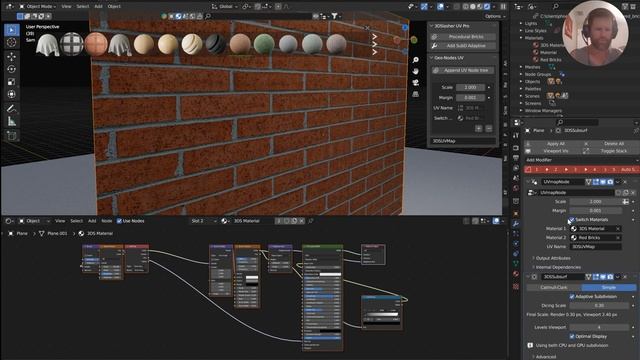This screenshot has width=640, height=360.
Task: Clear Material 2 Red Bricks with X
Action: tap(618, 238)
